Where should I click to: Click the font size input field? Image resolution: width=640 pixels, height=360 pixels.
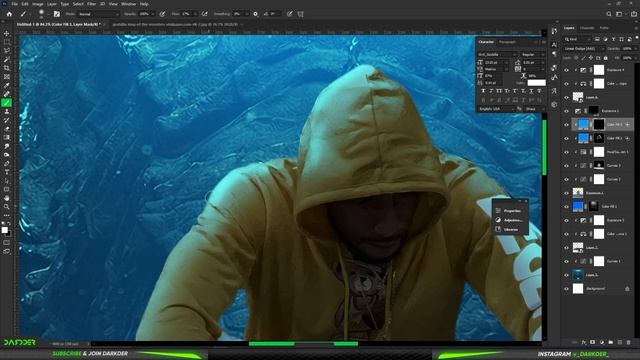[x=495, y=62]
